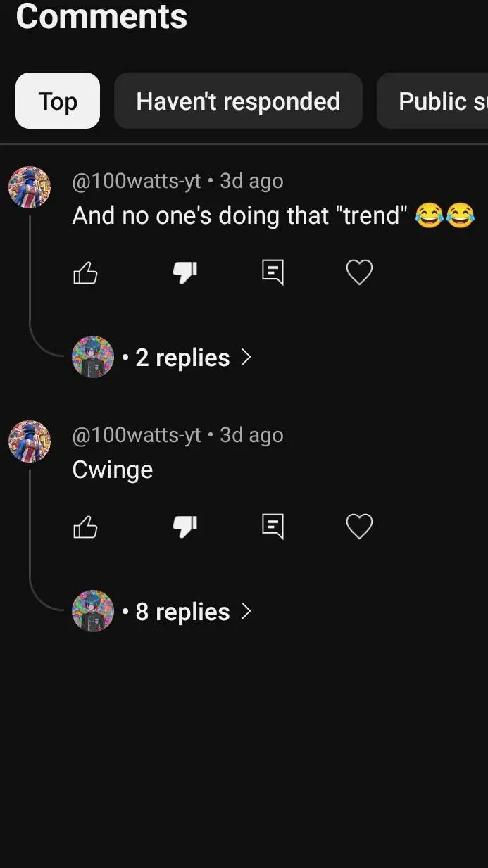Open commenter avatar on the "trend" comment
Screen dimensions: 488x868
tap(29, 187)
